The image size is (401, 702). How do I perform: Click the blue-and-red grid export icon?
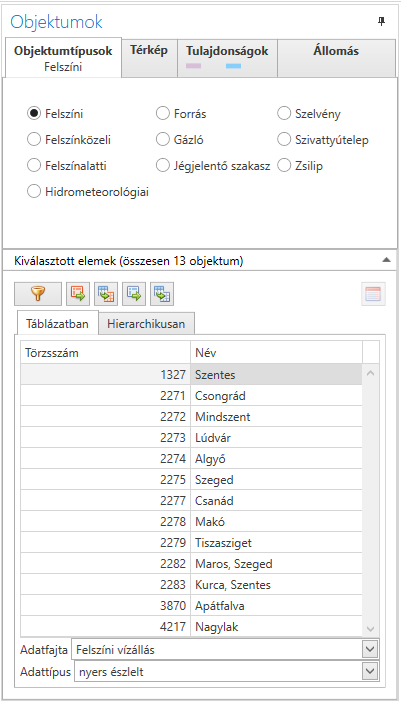[x=106, y=294]
